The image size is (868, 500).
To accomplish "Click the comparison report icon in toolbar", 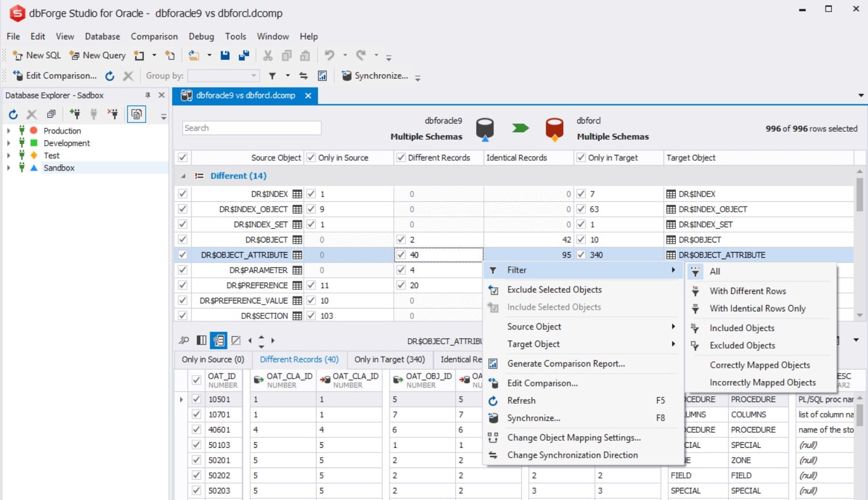I will [322, 75].
